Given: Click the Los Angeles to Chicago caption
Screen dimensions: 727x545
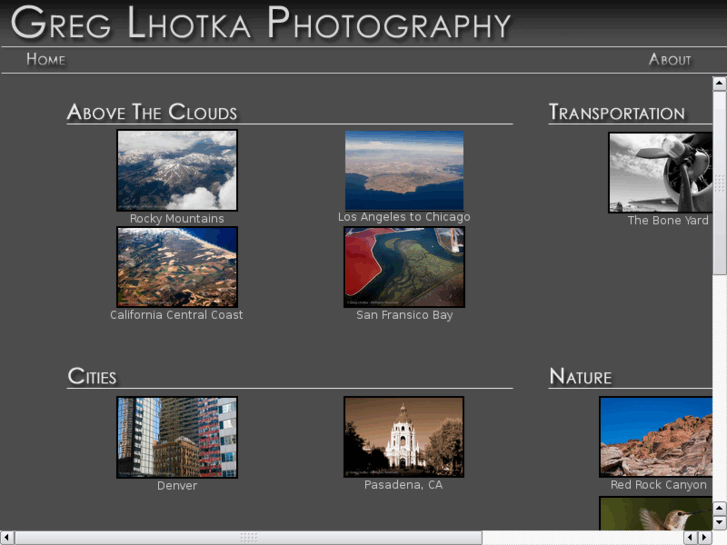Looking at the screenshot, I should 404,217.
